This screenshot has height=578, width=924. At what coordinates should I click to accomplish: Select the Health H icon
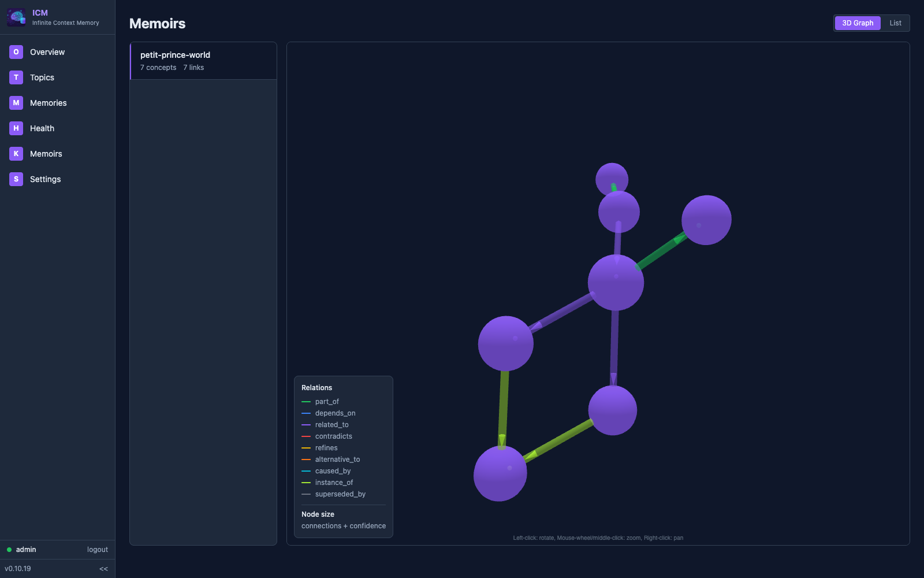click(x=16, y=128)
